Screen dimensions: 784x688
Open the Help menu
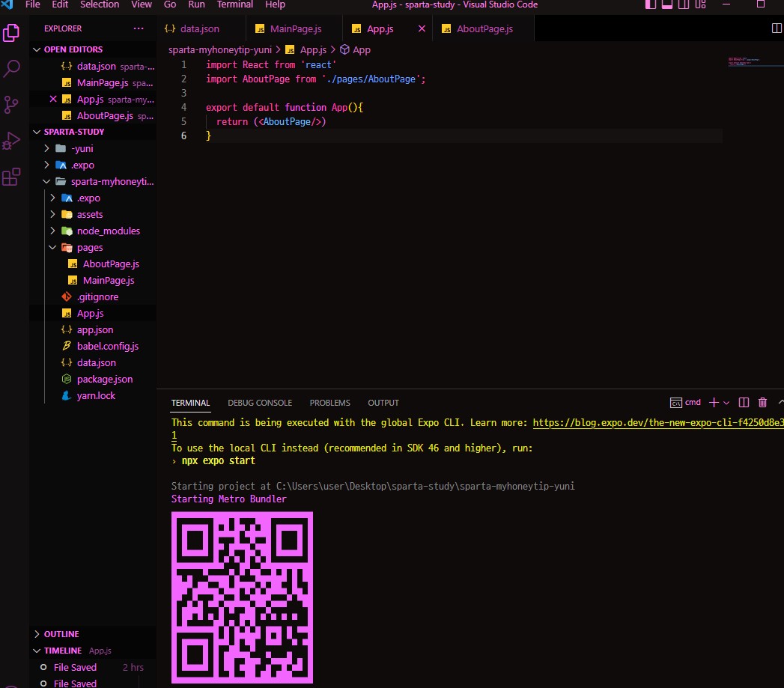point(275,4)
